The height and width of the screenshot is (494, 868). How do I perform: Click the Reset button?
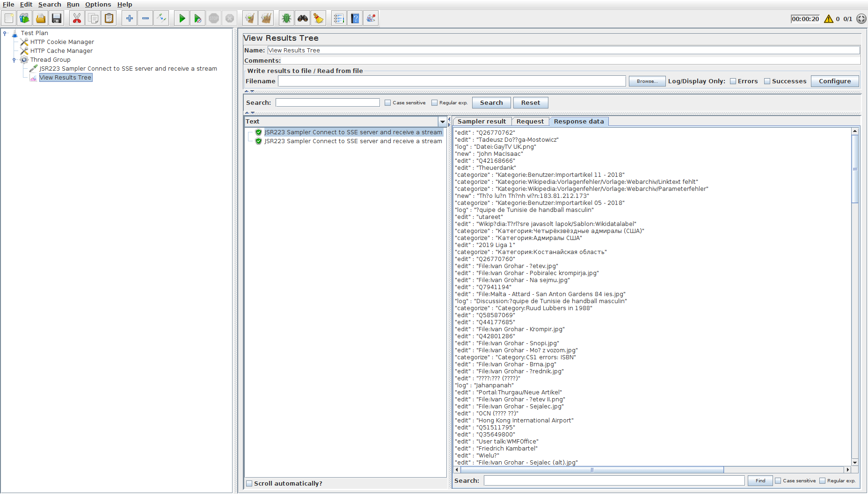(x=531, y=103)
